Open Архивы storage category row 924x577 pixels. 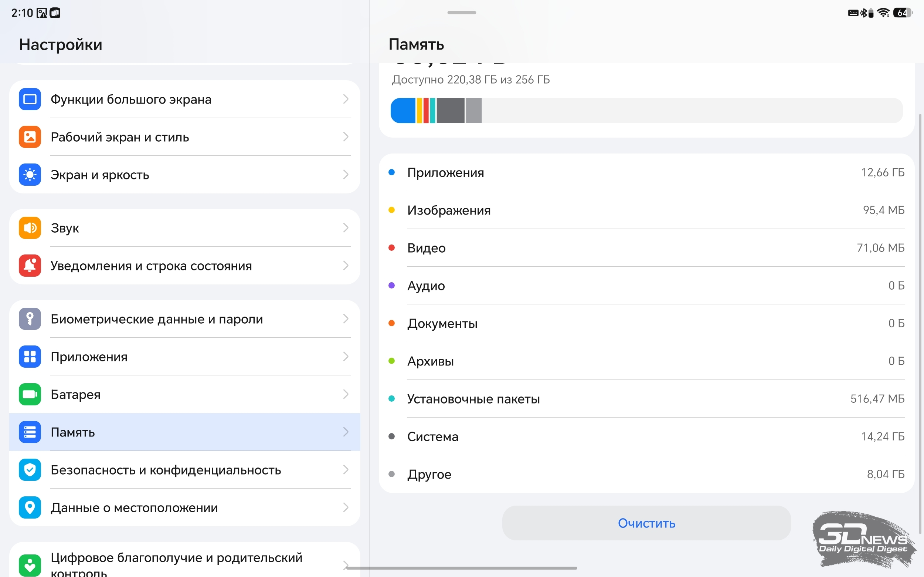(x=646, y=361)
